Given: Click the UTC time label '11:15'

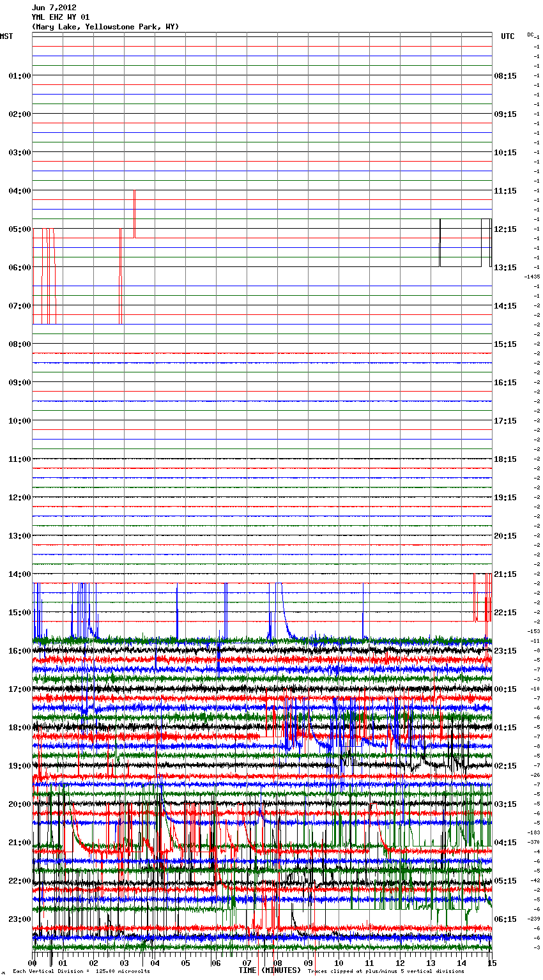Looking at the screenshot, I should coord(505,191).
